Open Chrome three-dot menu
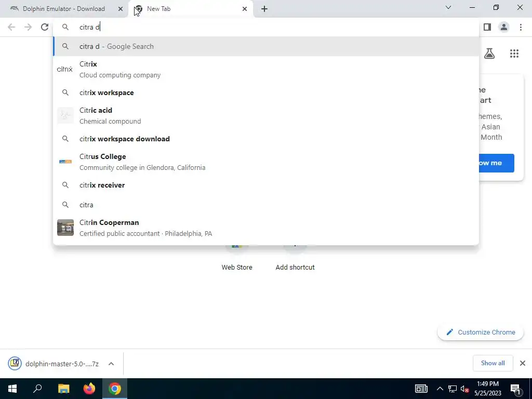 point(521,27)
